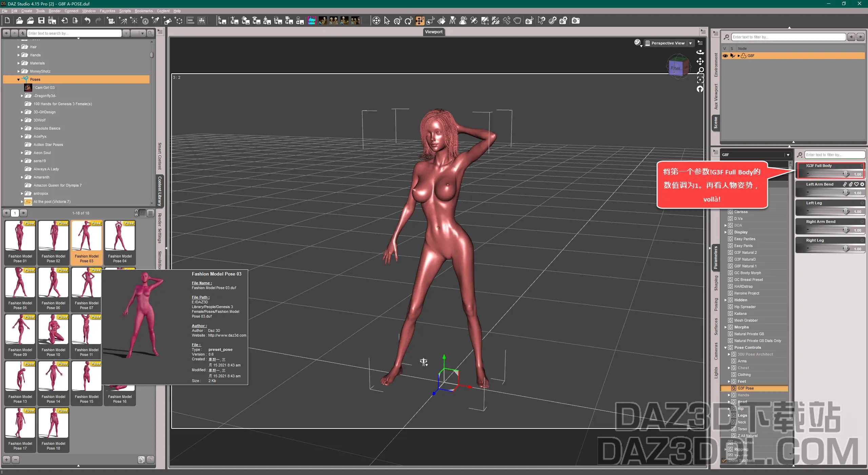The height and width of the screenshot is (475, 868).
Task: Focus the Content Library search field
Action: tap(75, 33)
